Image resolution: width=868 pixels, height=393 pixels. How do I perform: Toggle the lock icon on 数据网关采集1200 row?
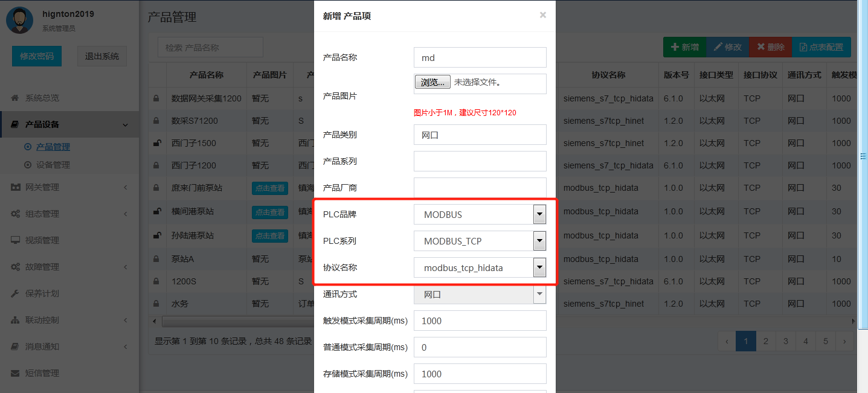click(156, 98)
